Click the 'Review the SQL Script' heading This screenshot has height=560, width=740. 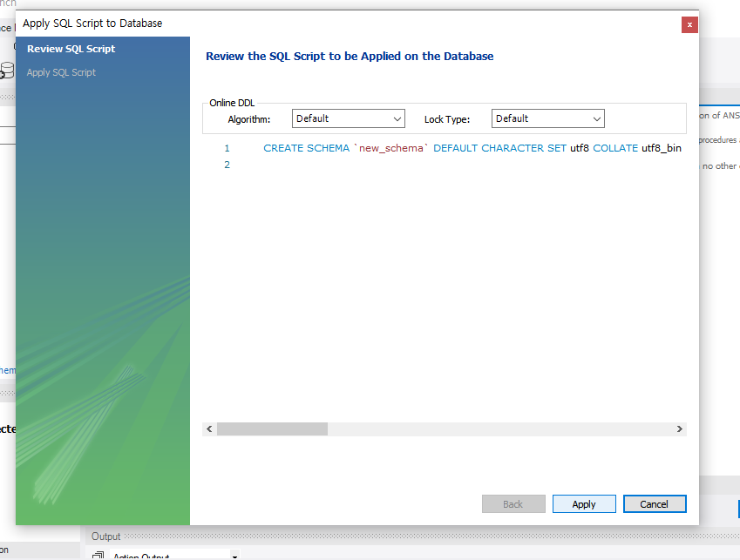click(350, 56)
